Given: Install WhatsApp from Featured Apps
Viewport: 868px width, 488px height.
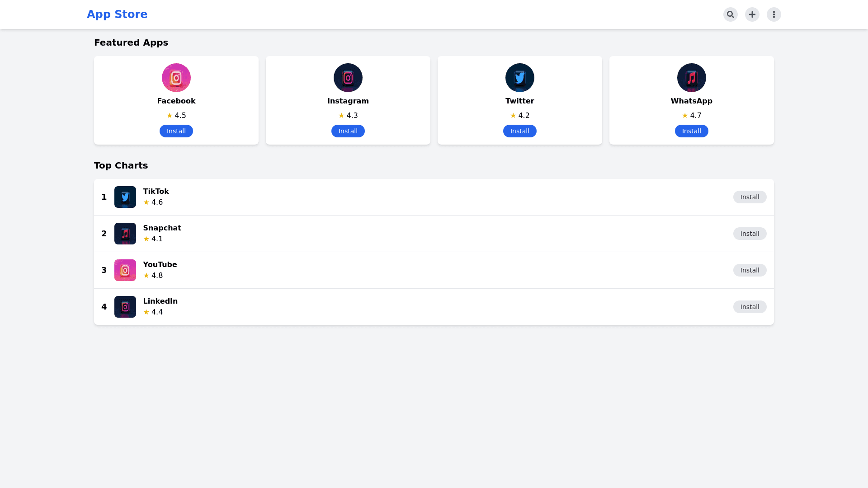Looking at the screenshot, I should point(692,131).
